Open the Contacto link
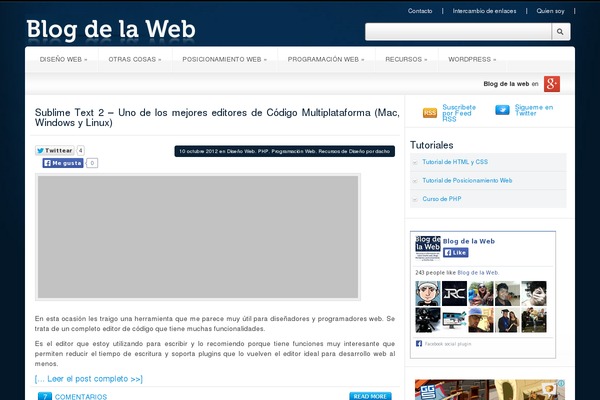The image size is (600, 400). 420,11
